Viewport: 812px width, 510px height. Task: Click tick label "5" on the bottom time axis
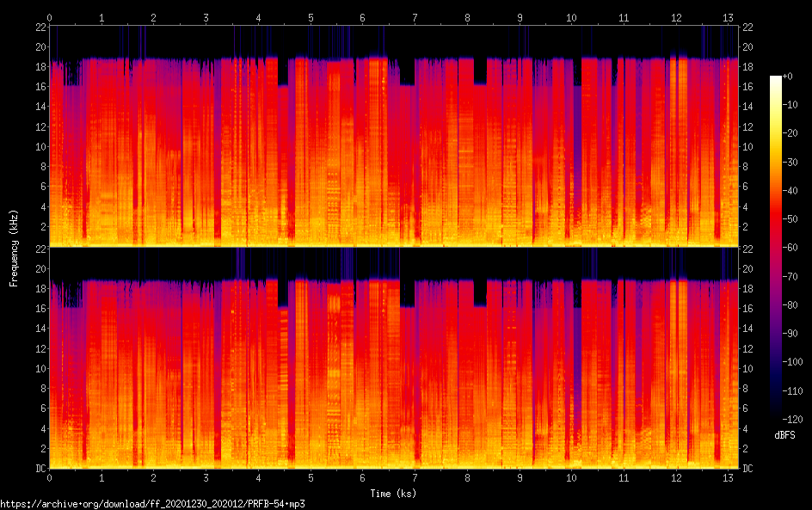click(x=311, y=478)
